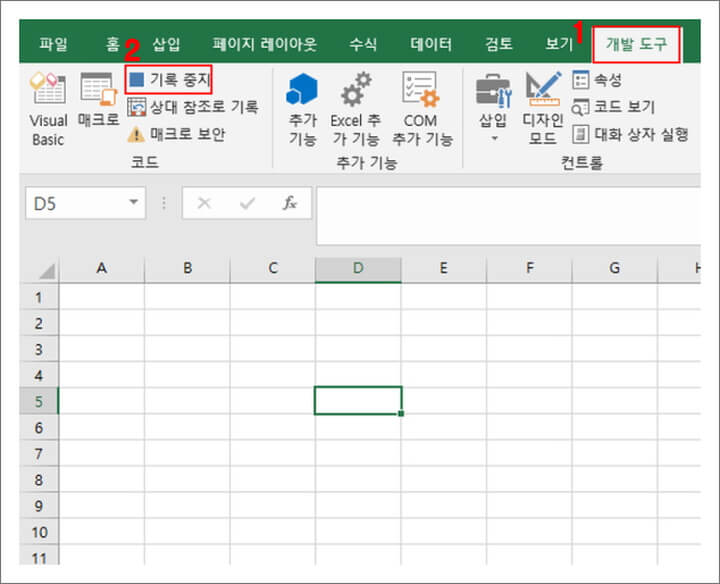The image size is (720, 584).
Task: Select row 1 header
Action: 39,297
